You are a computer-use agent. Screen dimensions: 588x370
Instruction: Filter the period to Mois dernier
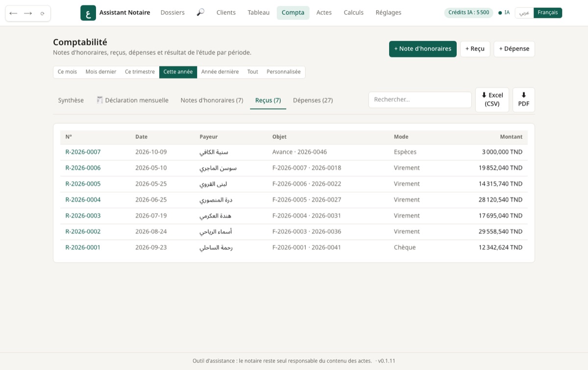pyautogui.click(x=101, y=72)
